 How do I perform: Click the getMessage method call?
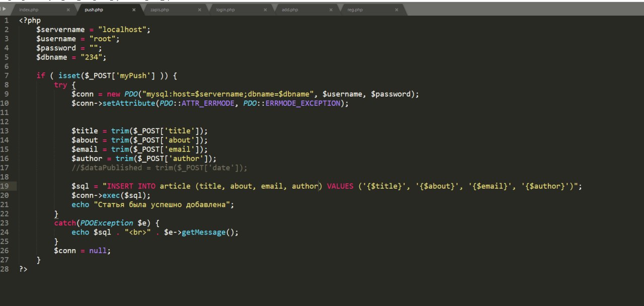tap(203, 232)
